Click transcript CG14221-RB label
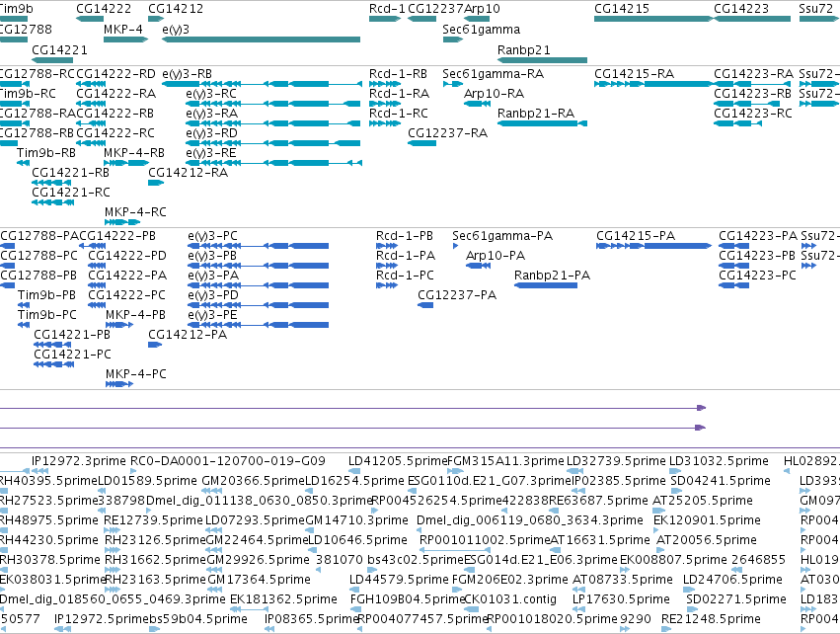 point(71,173)
